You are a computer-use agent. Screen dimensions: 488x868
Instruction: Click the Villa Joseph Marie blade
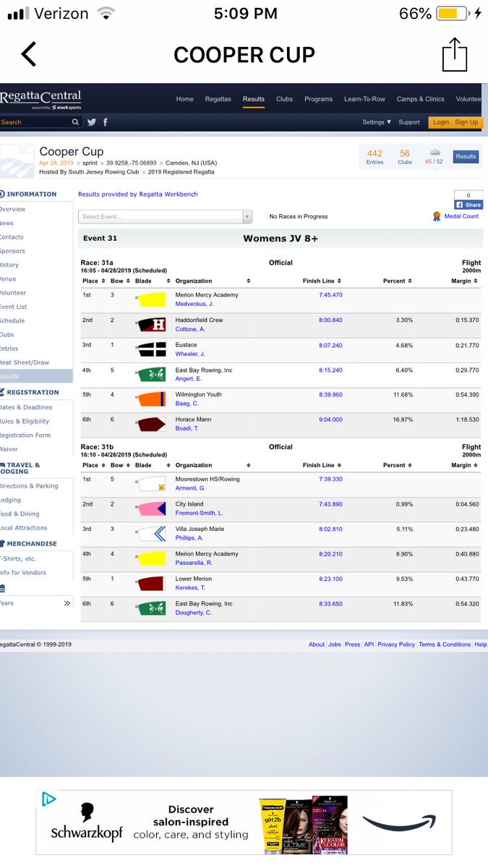[150, 534]
